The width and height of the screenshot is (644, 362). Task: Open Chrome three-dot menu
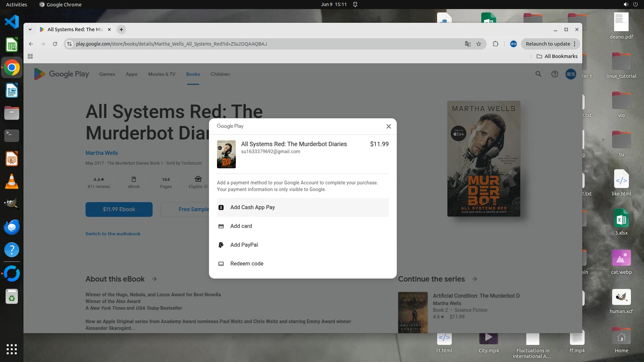(x=575, y=44)
